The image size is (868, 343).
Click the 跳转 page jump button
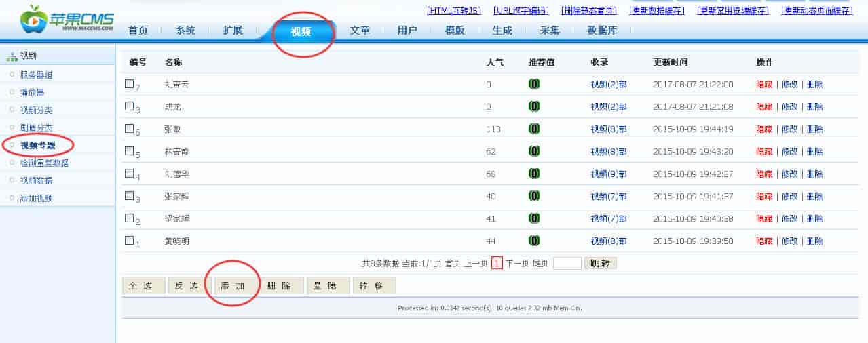[x=601, y=263]
